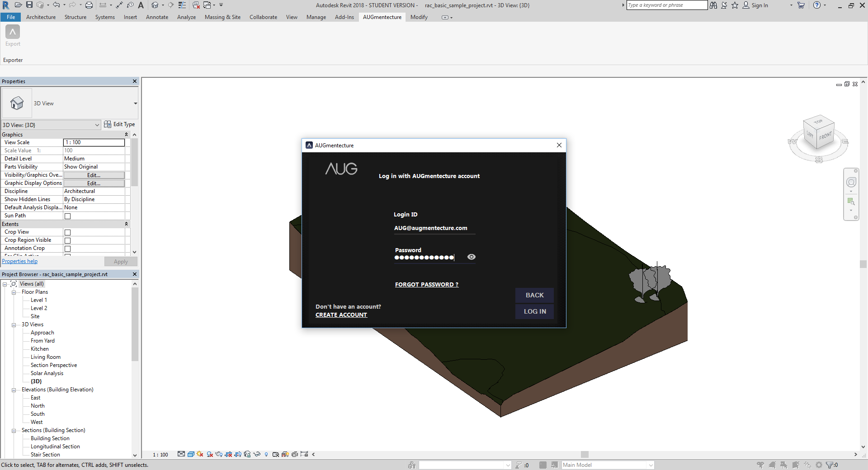Collapse the Sections (Building Section) node
This screenshot has width=868, height=470.
tap(14, 431)
